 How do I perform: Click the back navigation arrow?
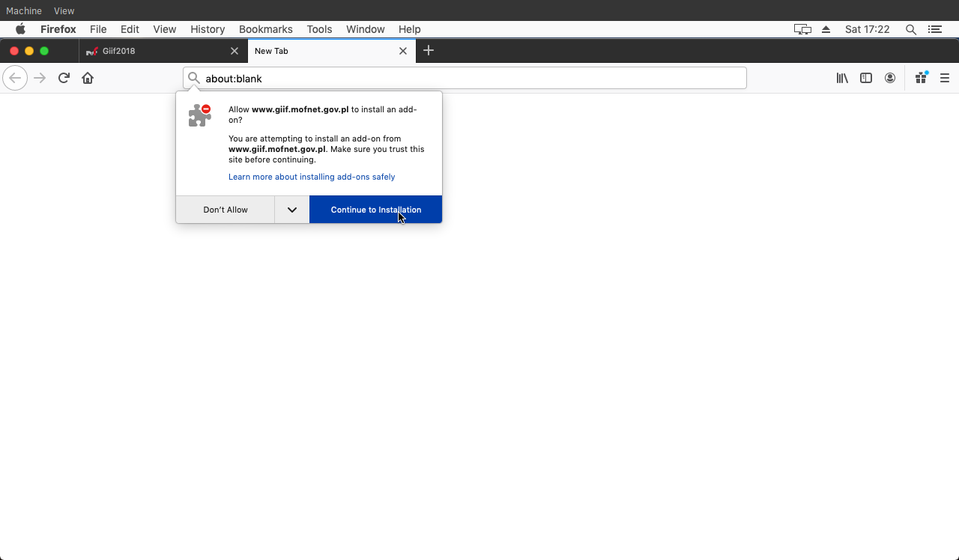tap(15, 78)
